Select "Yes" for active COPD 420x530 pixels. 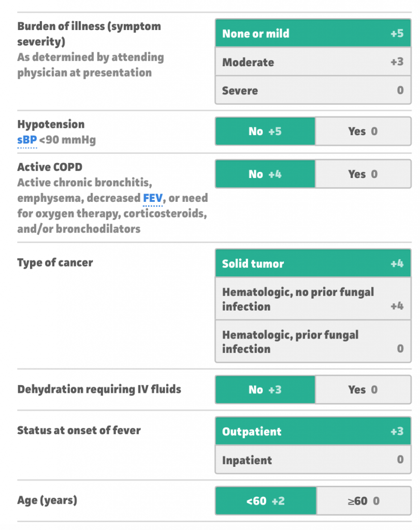[363, 174]
